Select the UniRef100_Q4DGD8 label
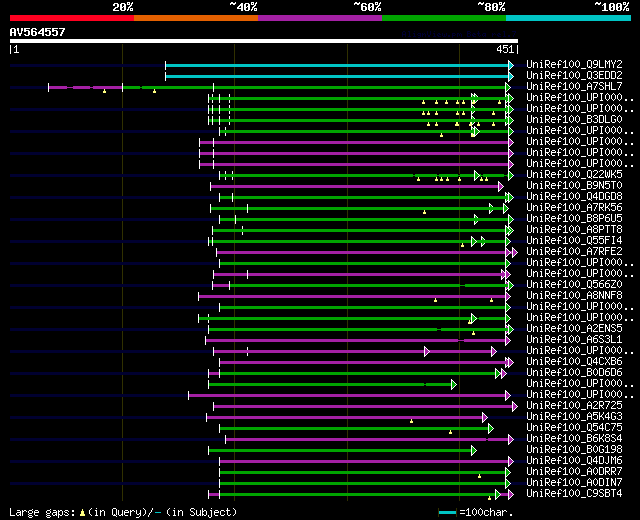 [574, 197]
